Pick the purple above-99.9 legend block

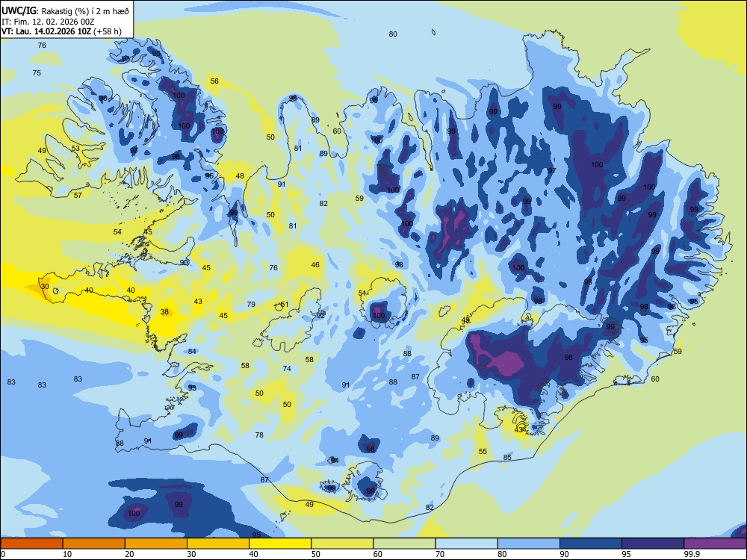click(715, 544)
